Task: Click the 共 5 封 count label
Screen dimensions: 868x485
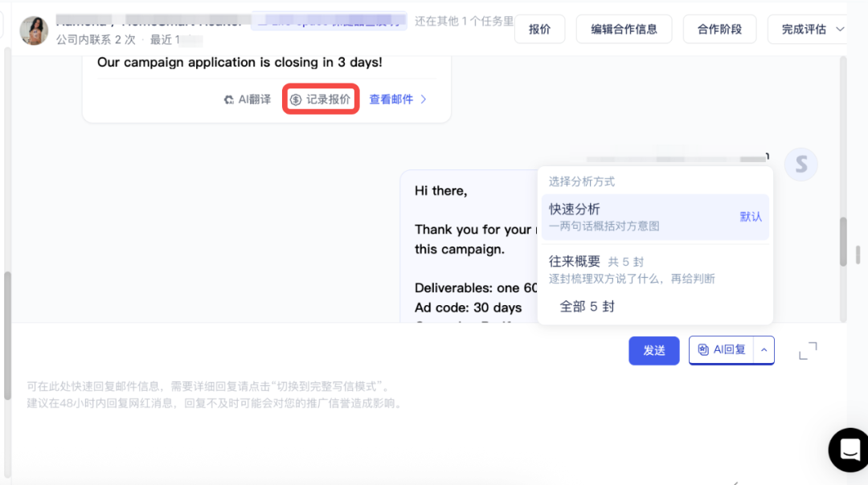Action: (625, 262)
